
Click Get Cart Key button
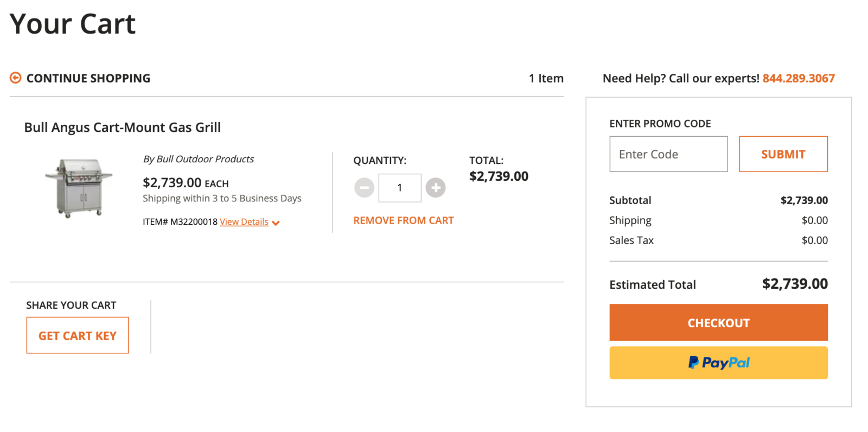pos(78,335)
